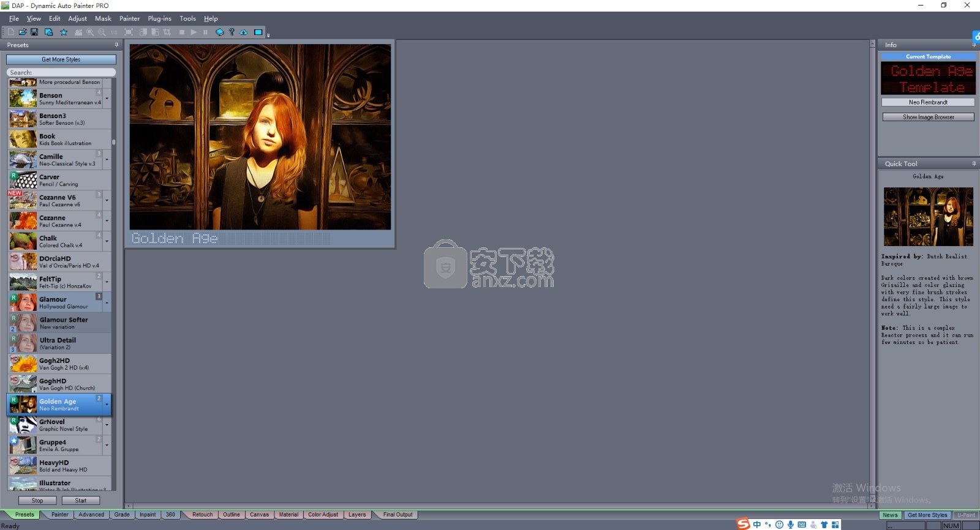Click the IME soft keyboard icon
980x530 pixels.
coord(802,524)
